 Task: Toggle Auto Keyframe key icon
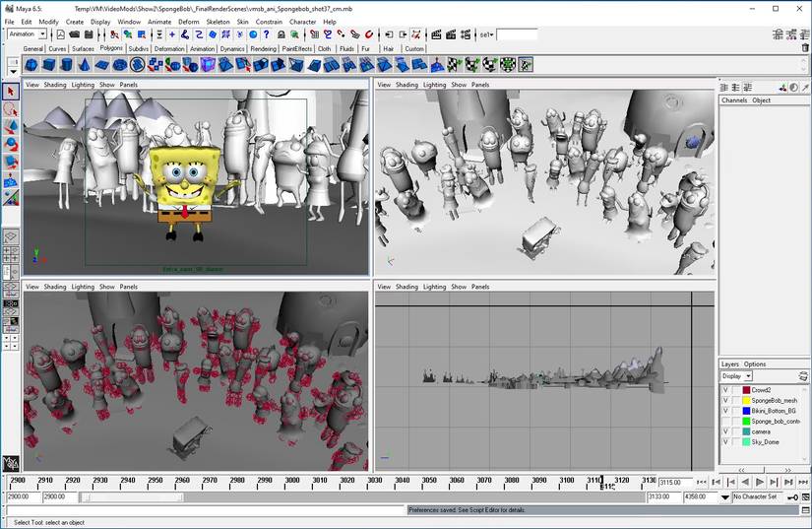pyautogui.click(x=791, y=497)
